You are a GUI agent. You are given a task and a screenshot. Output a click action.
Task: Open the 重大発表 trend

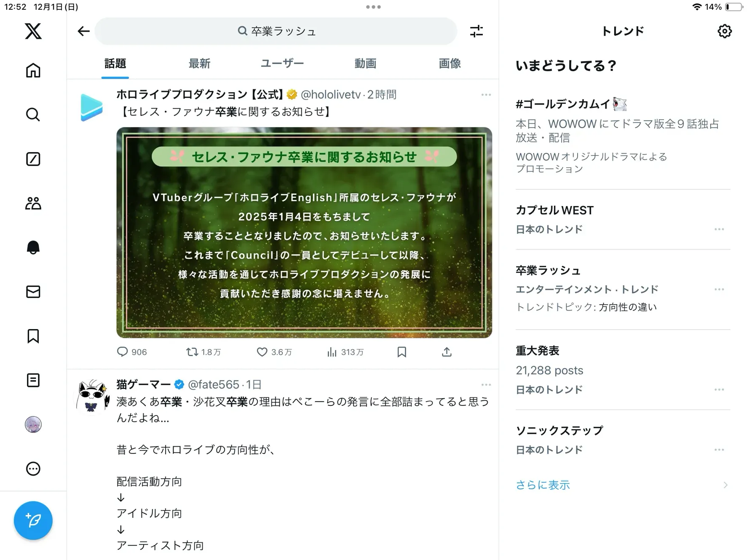point(538,351)
